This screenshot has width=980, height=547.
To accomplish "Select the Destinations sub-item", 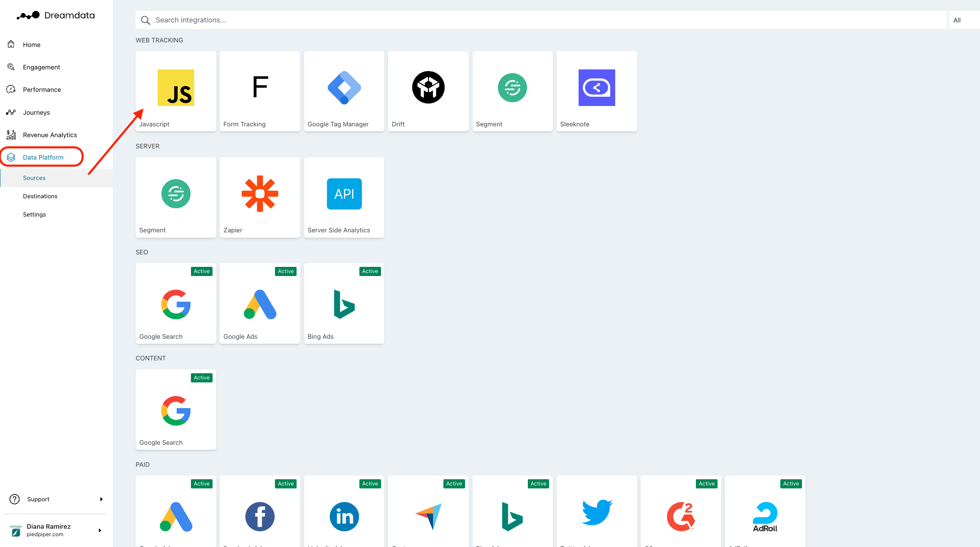I will pyautogui.click(x=40, y=196).
